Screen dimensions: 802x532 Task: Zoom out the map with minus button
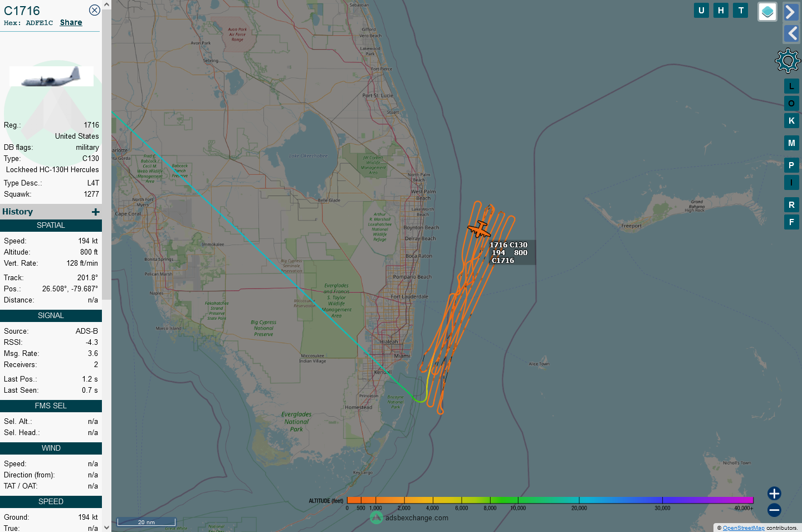pyautogui.click(x=774, y=510)
